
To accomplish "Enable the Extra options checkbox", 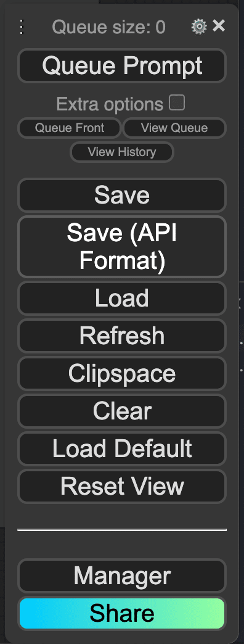I will tap(177, 102).
